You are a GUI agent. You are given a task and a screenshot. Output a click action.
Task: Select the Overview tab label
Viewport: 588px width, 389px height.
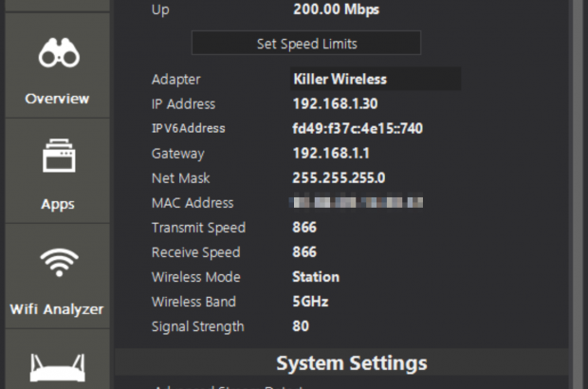(x=58, y=99)
